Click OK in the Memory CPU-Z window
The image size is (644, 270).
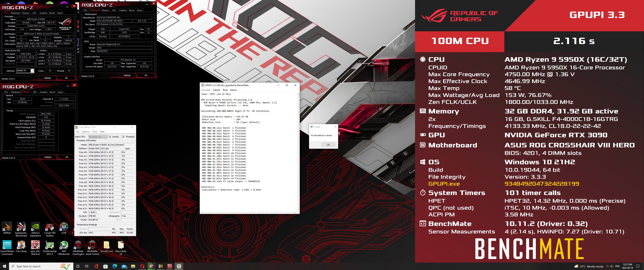(x=66, y=157)
